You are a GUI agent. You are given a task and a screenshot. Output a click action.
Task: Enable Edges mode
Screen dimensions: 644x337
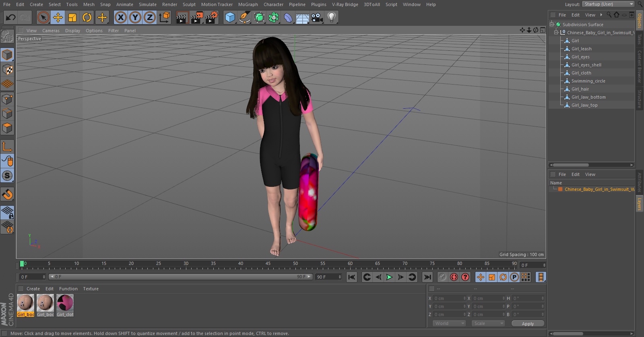tap(7, 114)
